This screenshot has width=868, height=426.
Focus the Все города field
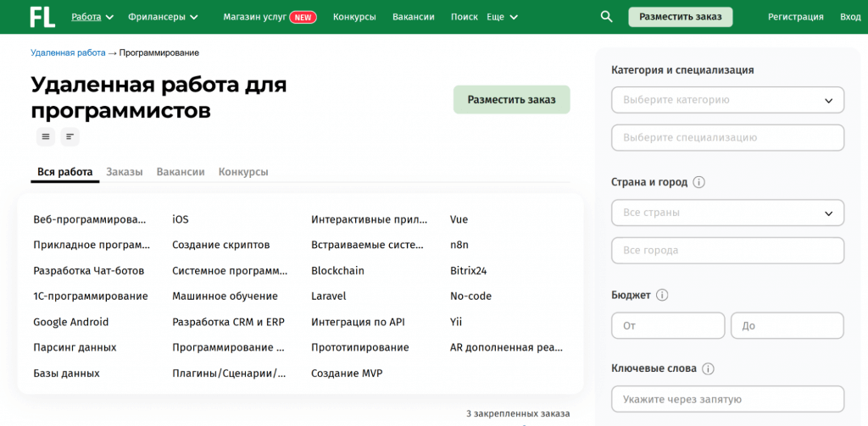point(727,251)
